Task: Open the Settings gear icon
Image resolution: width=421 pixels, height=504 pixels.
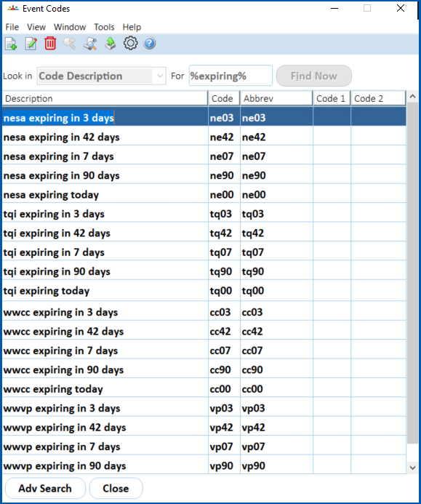Action: (x=130, y=43)
